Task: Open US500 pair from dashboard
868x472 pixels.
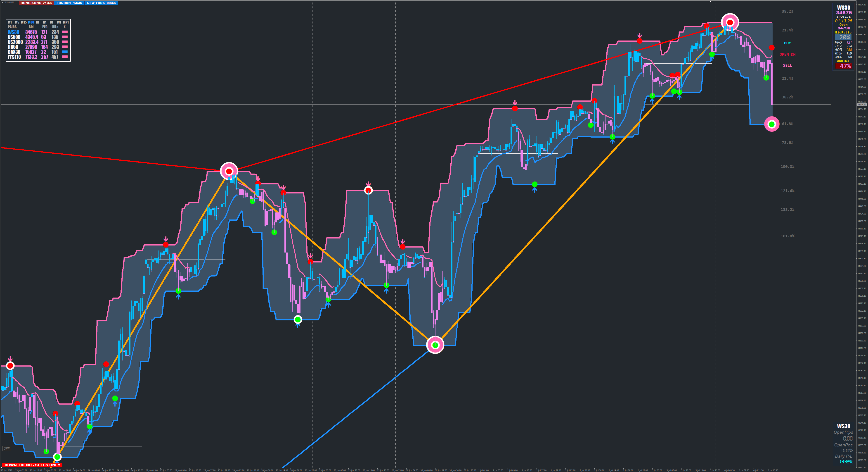Action: tap(14, 37)
